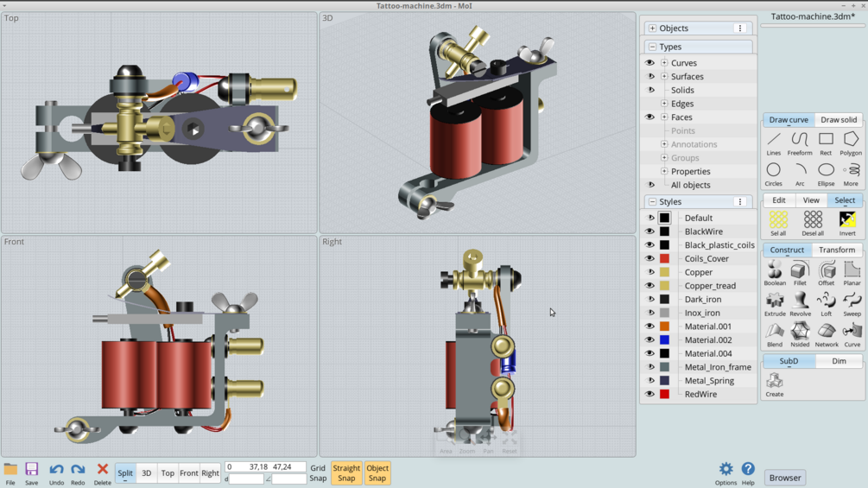This screenshot has height=488, width=868.
Task: Open Styles section options menu
Action: (740, 202)
